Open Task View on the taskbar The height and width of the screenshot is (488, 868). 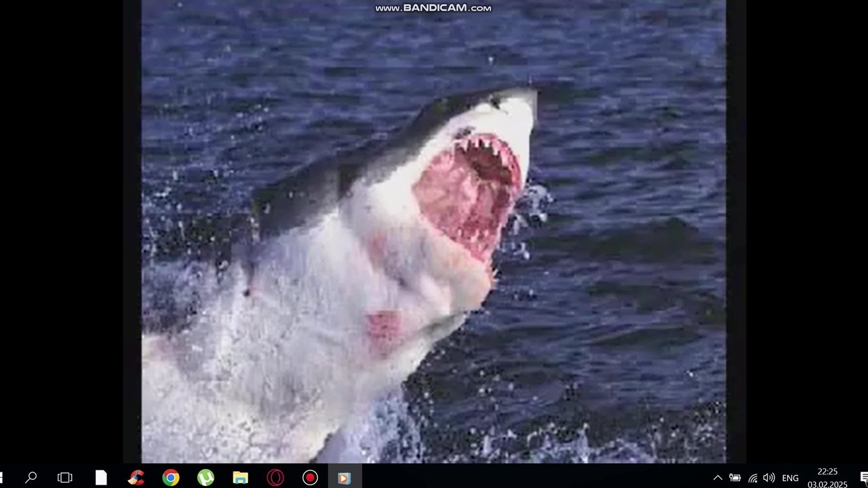click(65, 478)
